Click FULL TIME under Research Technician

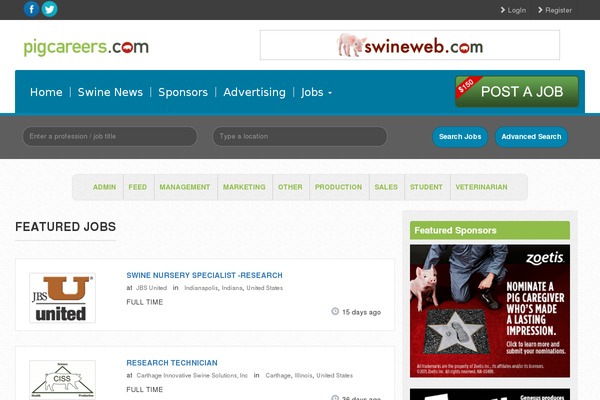[145, 390]
